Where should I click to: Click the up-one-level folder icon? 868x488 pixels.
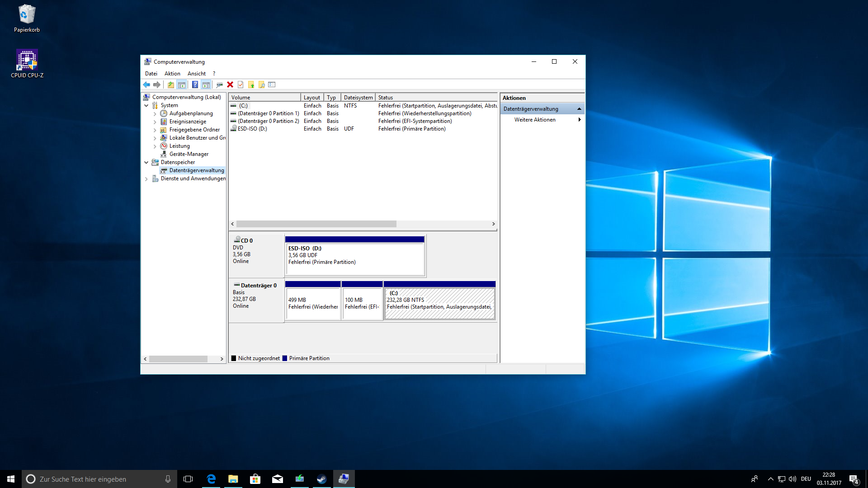click(170, 84)
